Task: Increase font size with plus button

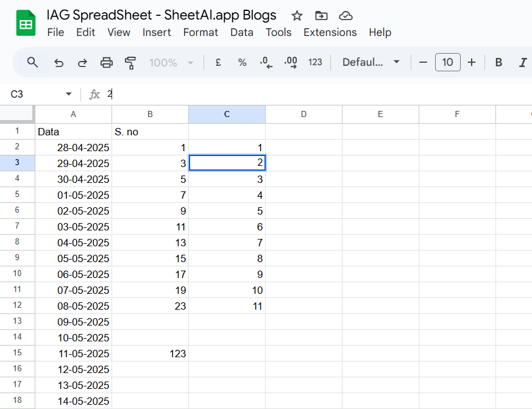Action: 472,62
